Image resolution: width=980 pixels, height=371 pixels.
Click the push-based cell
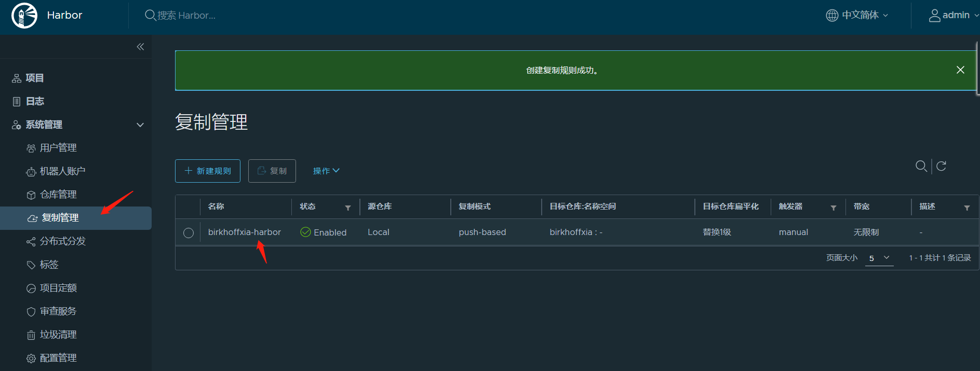pos(482,232)
